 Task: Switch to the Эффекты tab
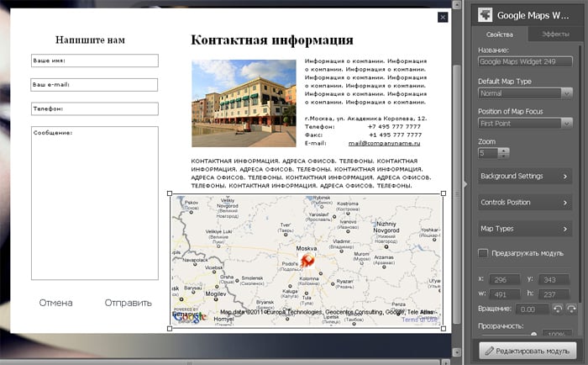(555, 34)
